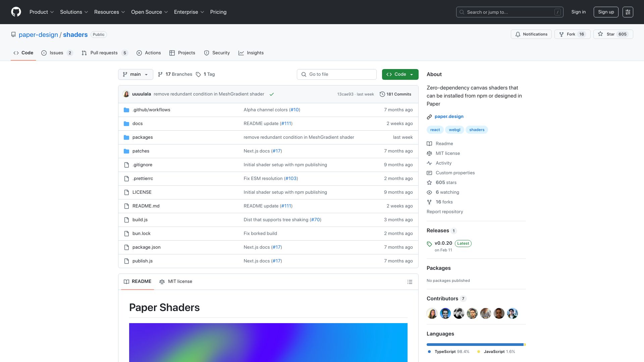This screenshot has width=644, height=362.
Task: Open the green Code dropdown
Action: click(400, 74)
